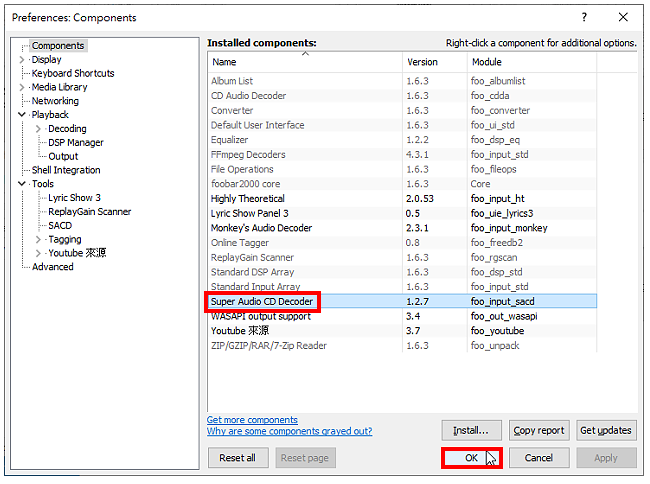The image size is (650, 484).
Task: Click the Apply button
Action: pos(606,458)
